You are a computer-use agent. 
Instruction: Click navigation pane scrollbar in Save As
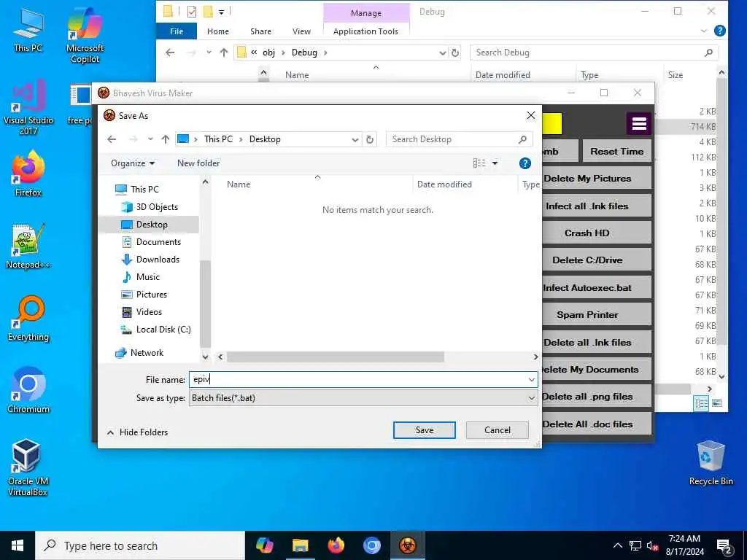[205, 304]
